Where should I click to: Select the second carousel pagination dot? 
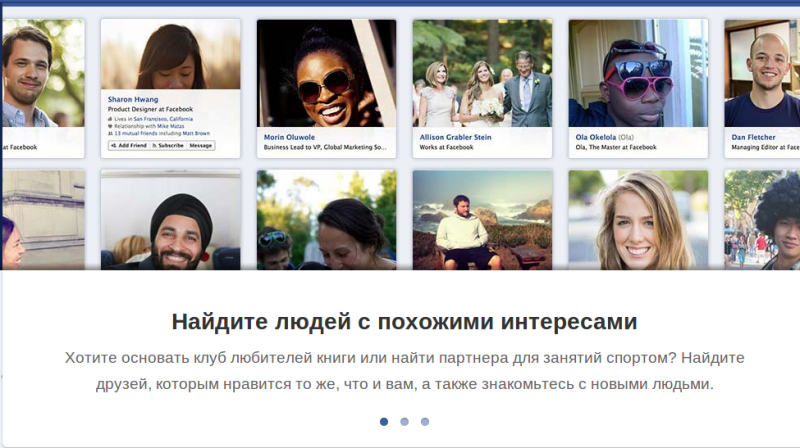click(x=405, y=421)
